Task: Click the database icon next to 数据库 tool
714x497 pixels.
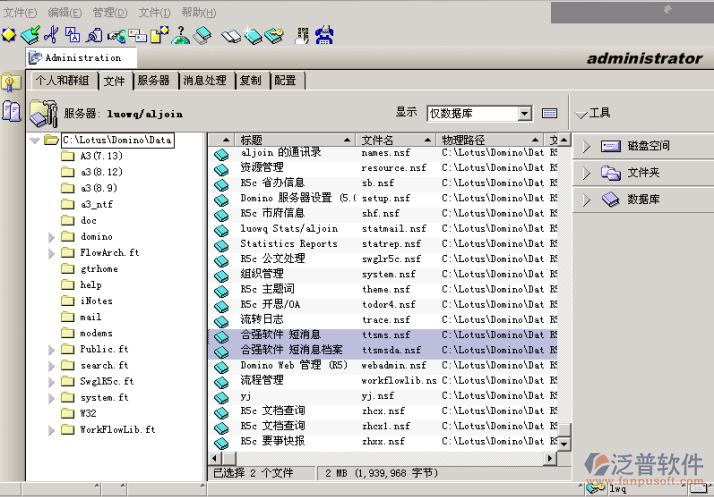Action: (x=611, y=200)
